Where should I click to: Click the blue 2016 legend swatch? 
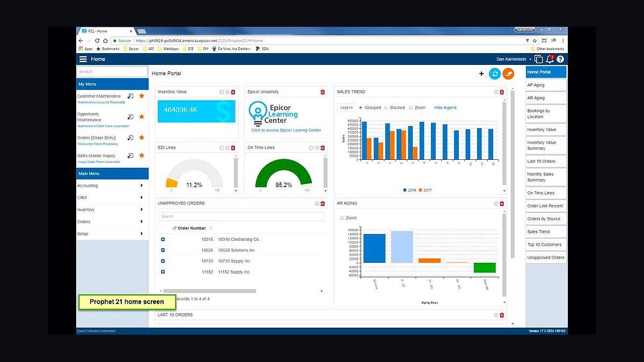pos(405,190)
